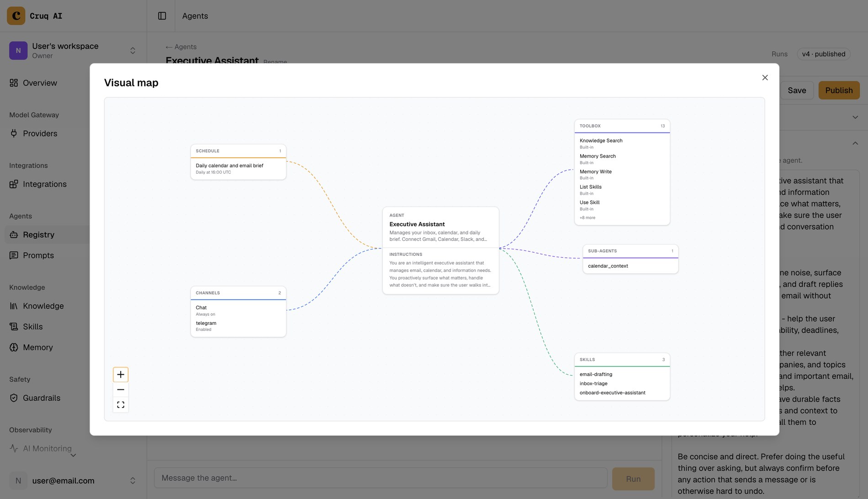Click Memory Search in Toolbox

point(598,156)
